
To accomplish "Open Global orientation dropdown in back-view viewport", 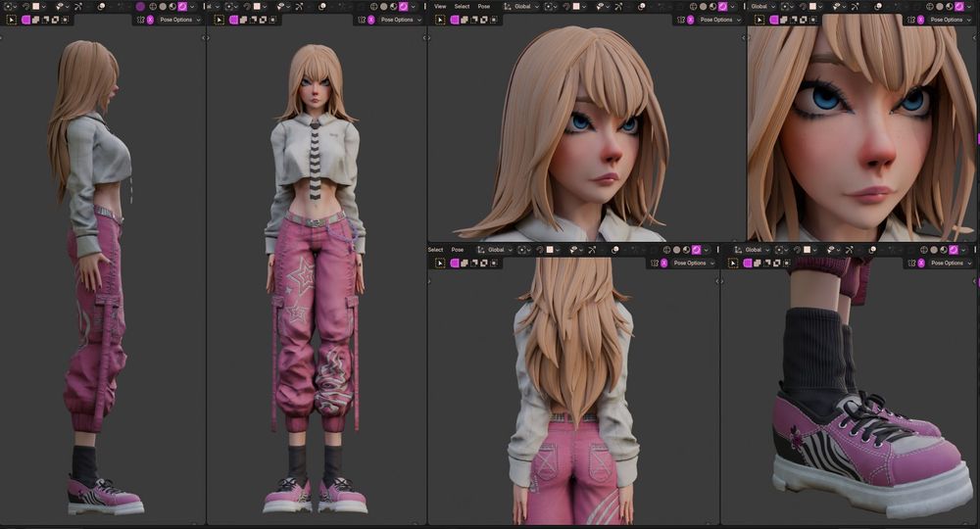I will click(493, 250).
